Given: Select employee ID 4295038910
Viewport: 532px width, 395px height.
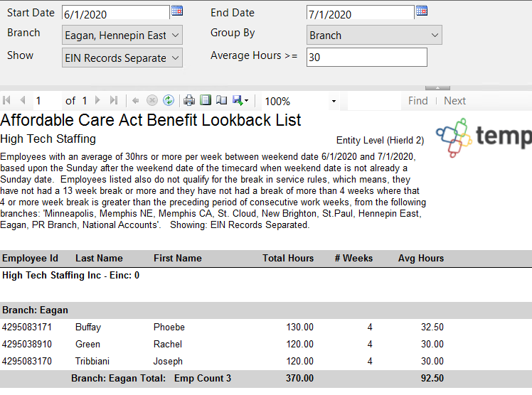Looking at the screenshot, I should (x=27, y=344).
